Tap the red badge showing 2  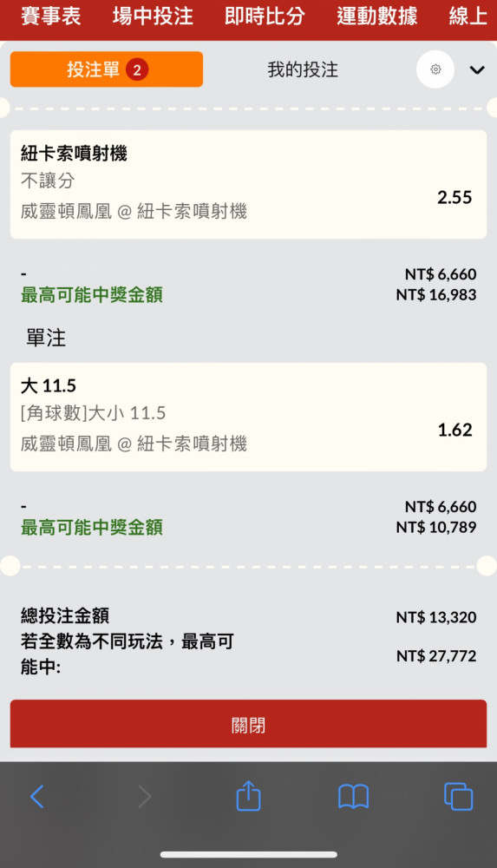[x=137, y=69]
